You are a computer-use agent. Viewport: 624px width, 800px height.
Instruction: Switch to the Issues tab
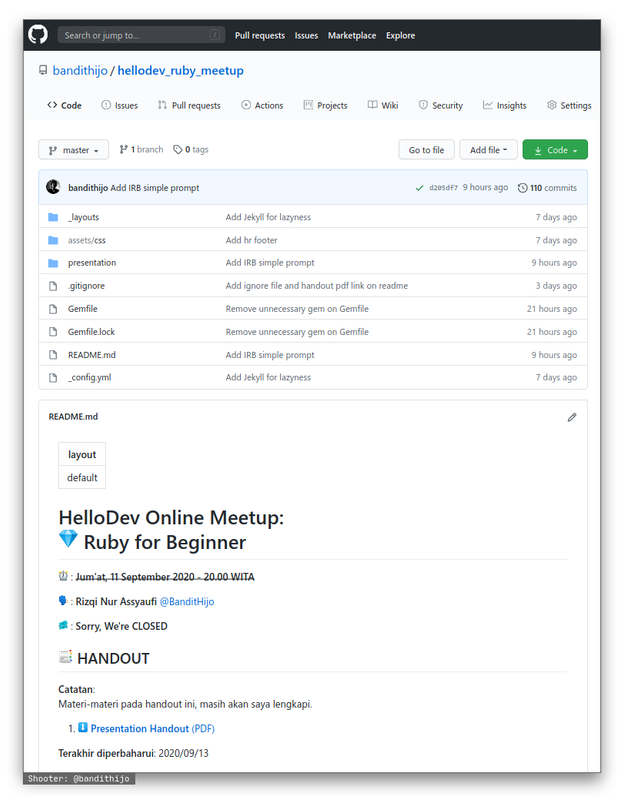[119, 105]
